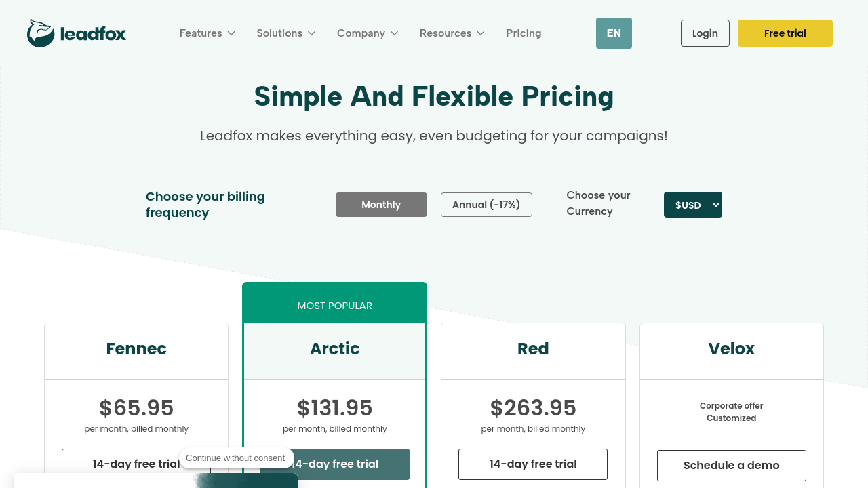The image size is (868, 488).
Task: Open the Solutions dropdown menu
Action: click(285, 33)
